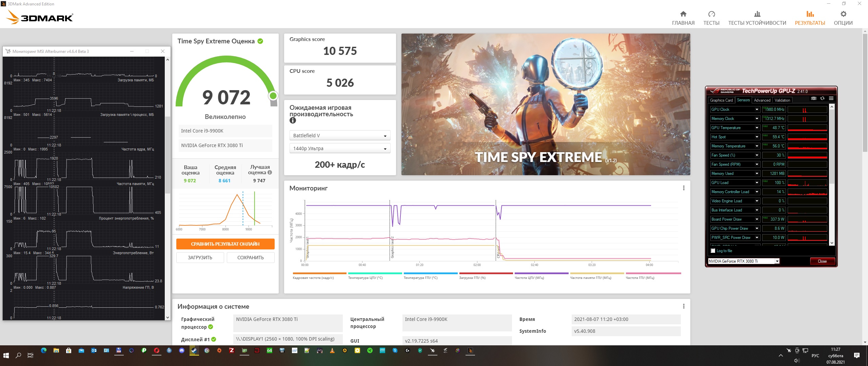Click the green validation checkmark next to Time Spy Extreme
The image size is (868, 366).
click(x=260, y=41)
